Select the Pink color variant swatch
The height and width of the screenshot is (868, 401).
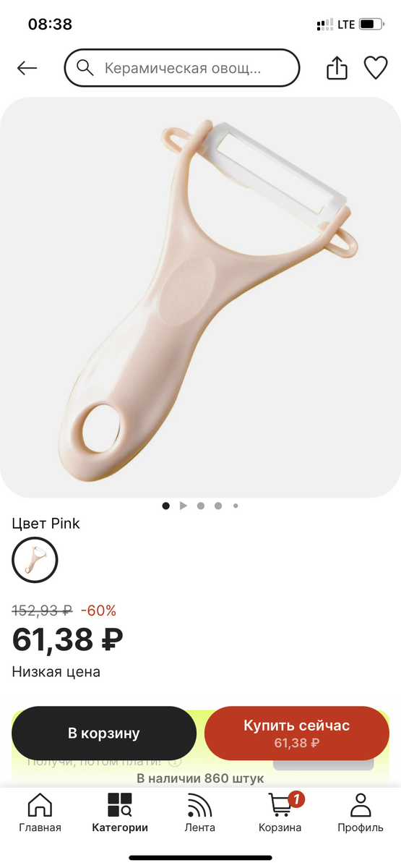pos(35,560)
